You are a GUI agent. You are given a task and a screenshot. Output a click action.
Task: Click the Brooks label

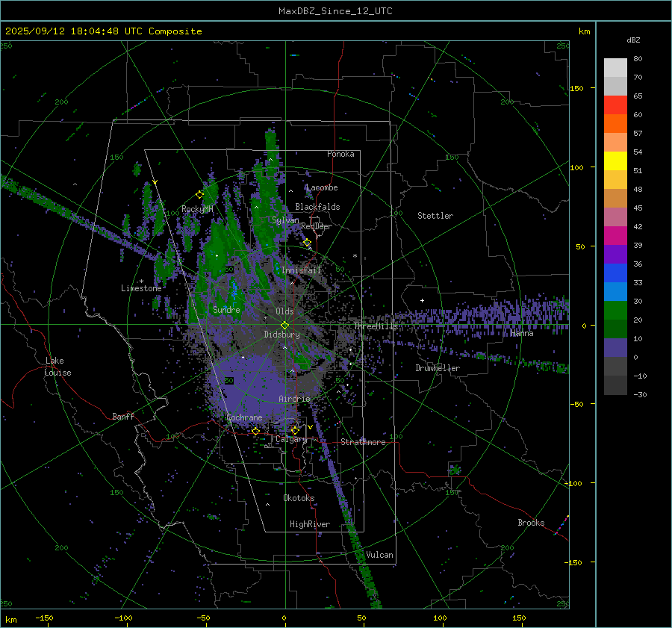(x=531, y=523)
